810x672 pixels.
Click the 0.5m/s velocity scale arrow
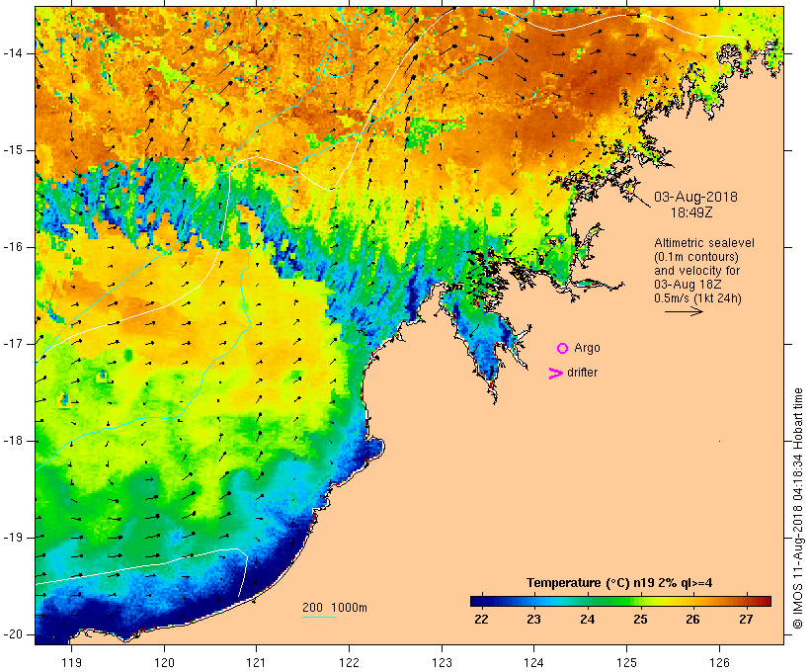click(x=684, y=311)
